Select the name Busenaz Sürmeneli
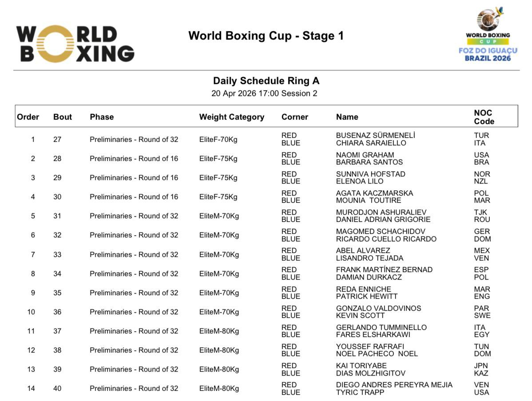The image size is (532, 401). (x=376, y=136)
